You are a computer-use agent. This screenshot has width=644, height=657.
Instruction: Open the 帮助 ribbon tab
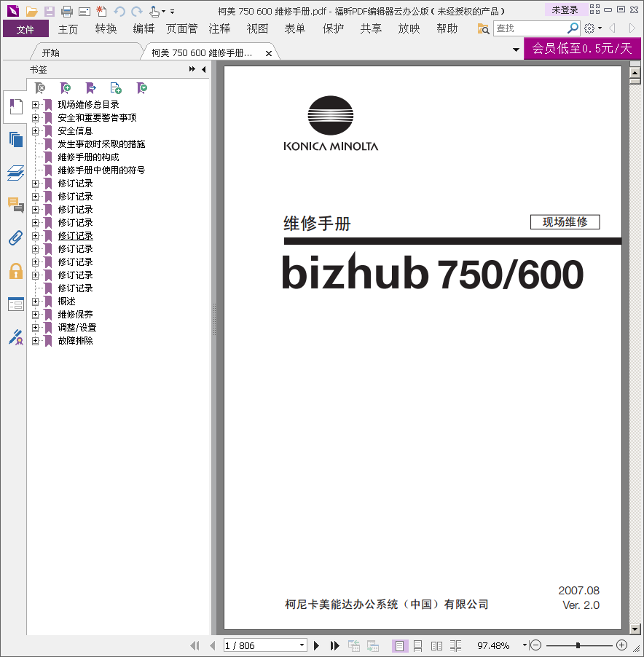pyautogui.click(x=447, y=29)
